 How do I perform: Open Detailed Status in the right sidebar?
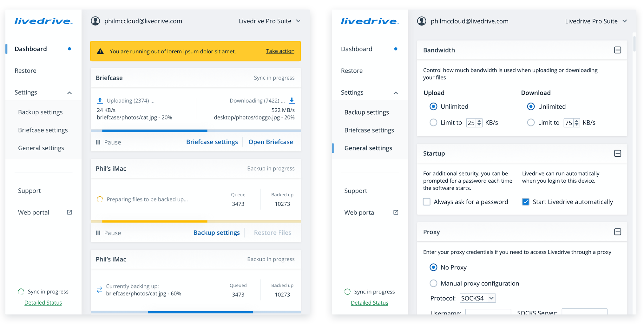tap(370, 302)
